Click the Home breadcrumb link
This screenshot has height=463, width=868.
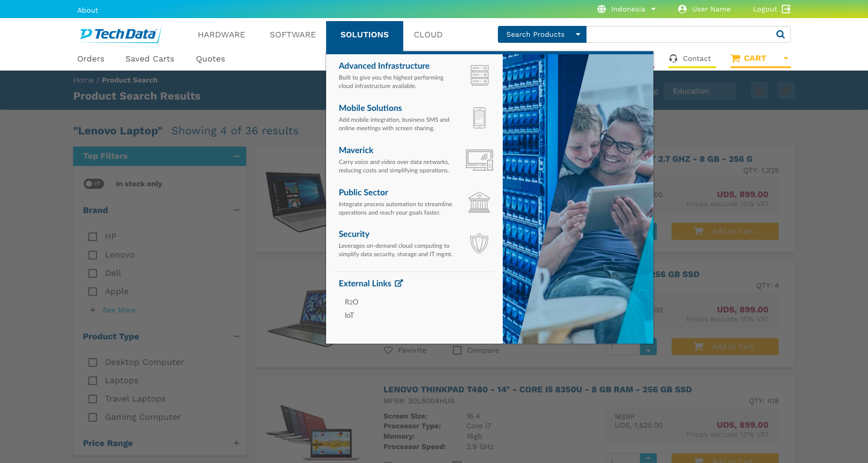84,80
